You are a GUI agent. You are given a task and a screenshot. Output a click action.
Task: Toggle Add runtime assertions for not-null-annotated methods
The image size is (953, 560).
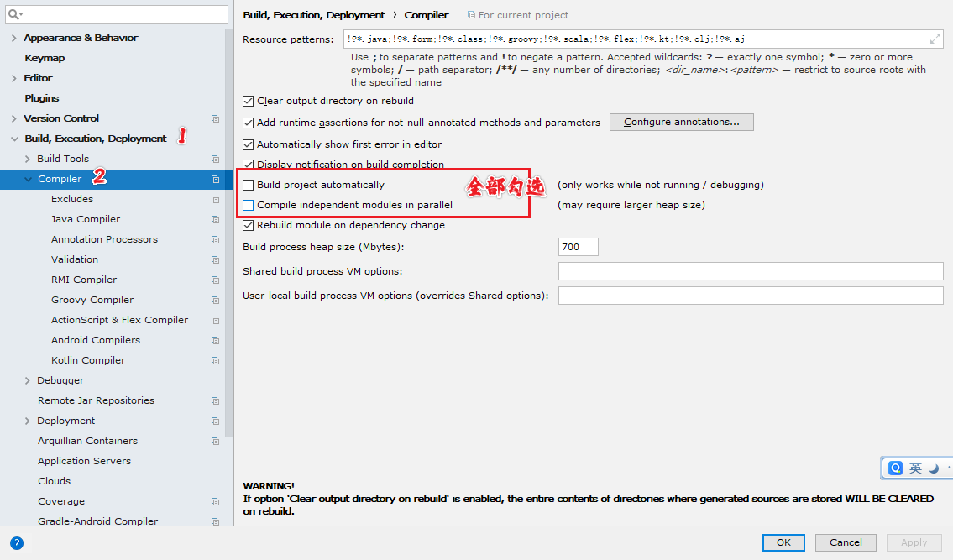coord(248,123)
